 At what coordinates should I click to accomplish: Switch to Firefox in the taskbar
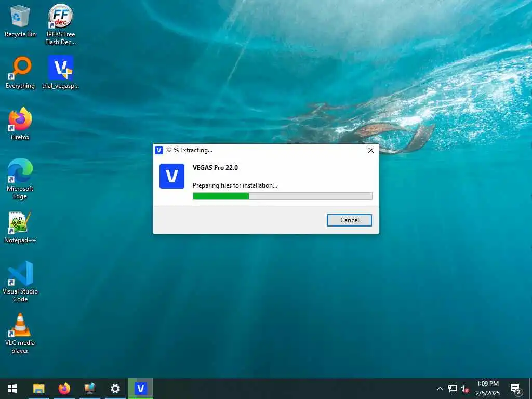point(64,389)
